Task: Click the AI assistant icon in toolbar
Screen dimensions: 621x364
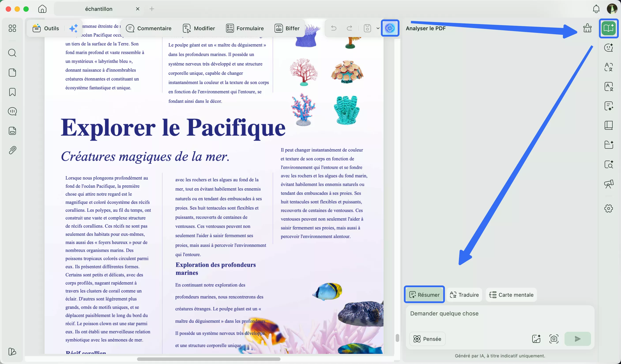Action: point(390,28)
